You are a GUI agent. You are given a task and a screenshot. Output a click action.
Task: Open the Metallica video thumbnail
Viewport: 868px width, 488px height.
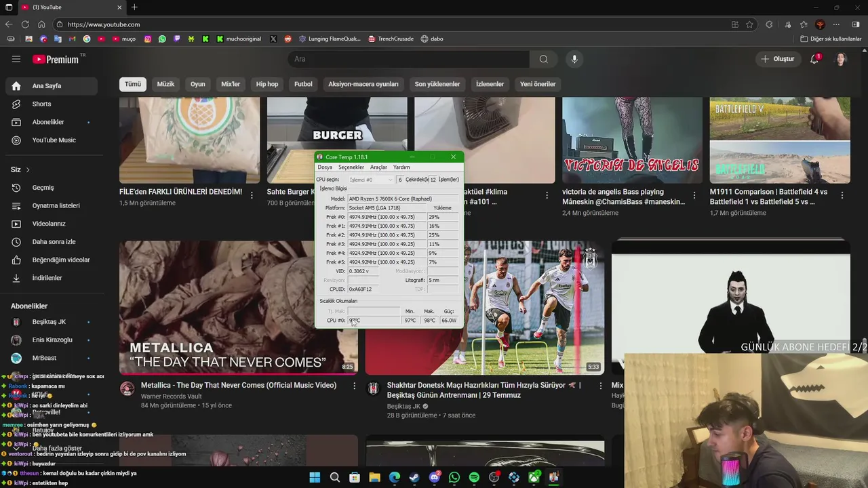pyautogui.click(x=239, y=308)
